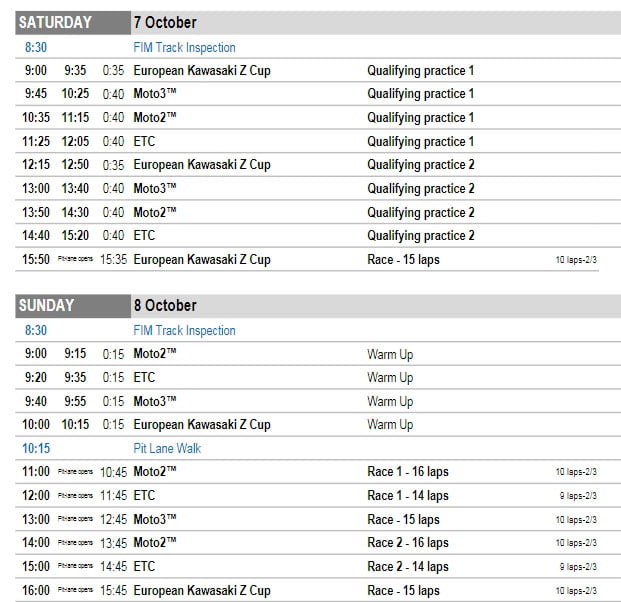Click Moto2 Race 1 - 16 laps
The width and height of the screenshot is (621, 602).
click(408, 472)
